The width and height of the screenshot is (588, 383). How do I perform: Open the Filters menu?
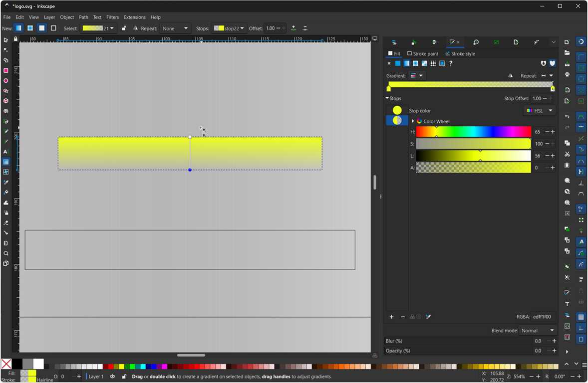112,17
